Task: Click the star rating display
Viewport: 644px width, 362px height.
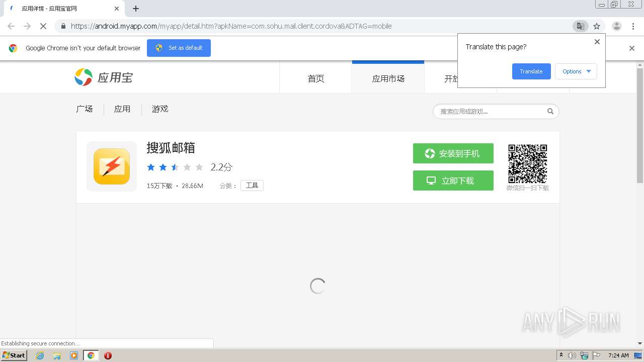Action: pos(175,167)
